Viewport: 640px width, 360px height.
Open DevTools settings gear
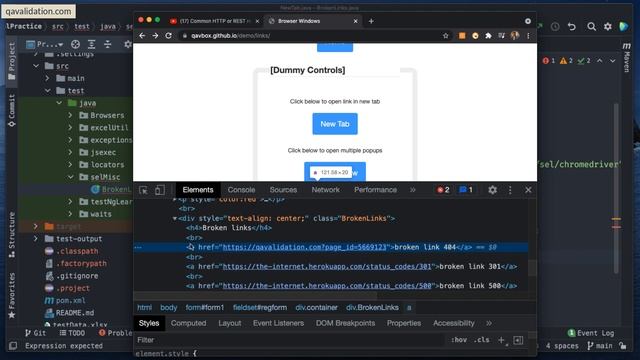493,190
